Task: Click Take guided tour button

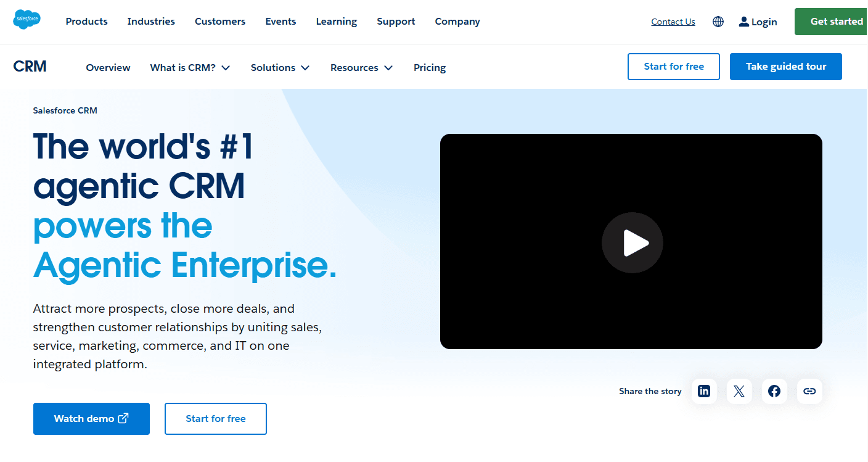Action: pyautogui.click(x=786, y=67)
